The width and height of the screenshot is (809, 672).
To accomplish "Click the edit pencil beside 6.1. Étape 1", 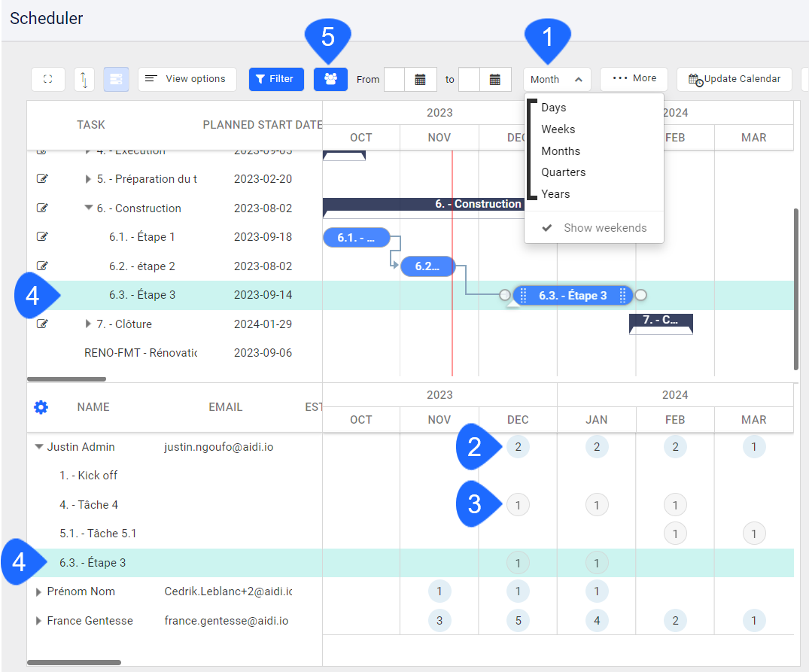I will pos(43,236).
